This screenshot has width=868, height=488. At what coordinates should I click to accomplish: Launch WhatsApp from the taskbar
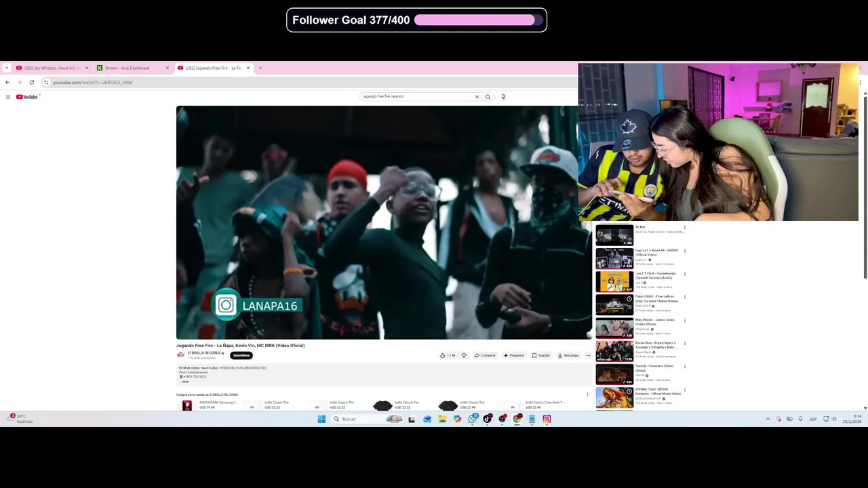[473, 419]
